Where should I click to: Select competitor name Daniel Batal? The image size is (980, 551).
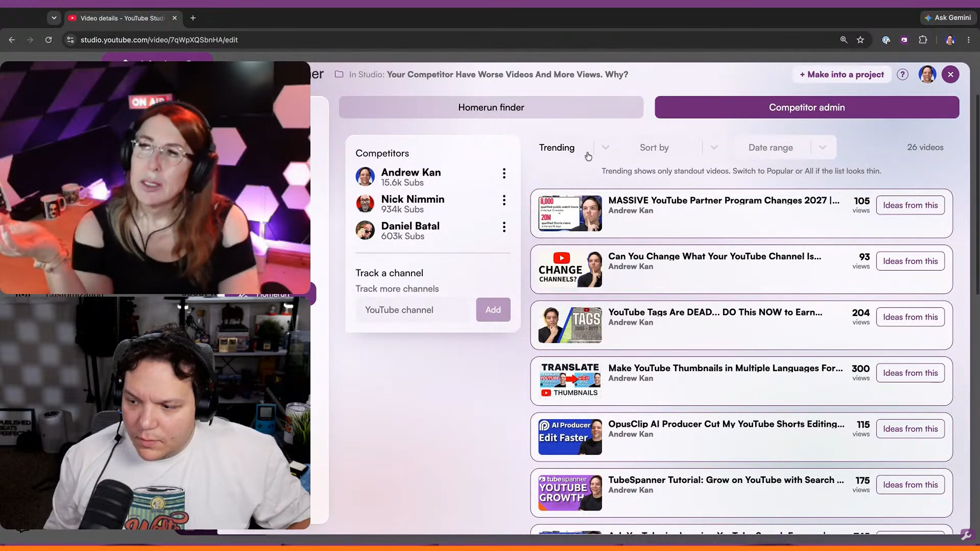coord(410,226)
